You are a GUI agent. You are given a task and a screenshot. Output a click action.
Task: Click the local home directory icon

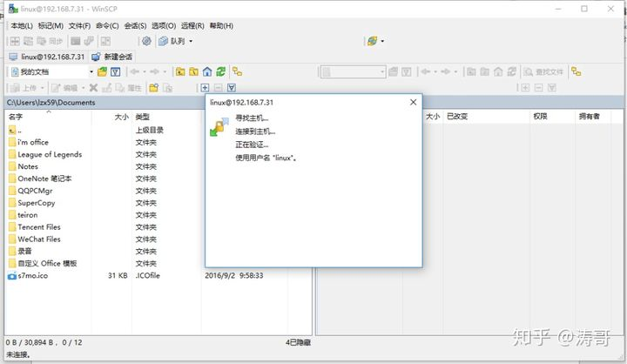click(207, 72)
